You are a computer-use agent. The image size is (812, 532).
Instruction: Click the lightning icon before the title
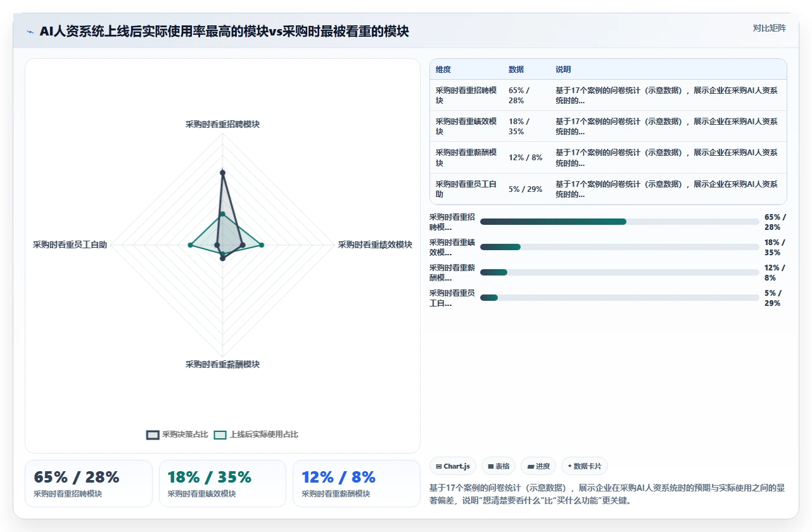[x=30, y=32]
